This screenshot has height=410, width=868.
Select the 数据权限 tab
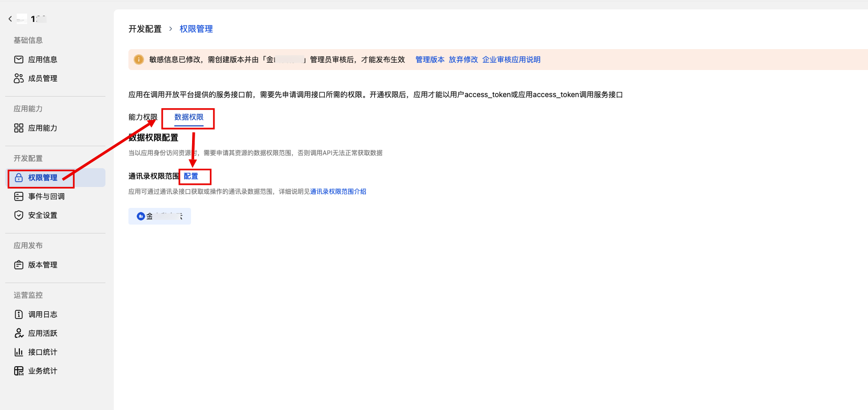pyautogui.click(x=189, y=118)
